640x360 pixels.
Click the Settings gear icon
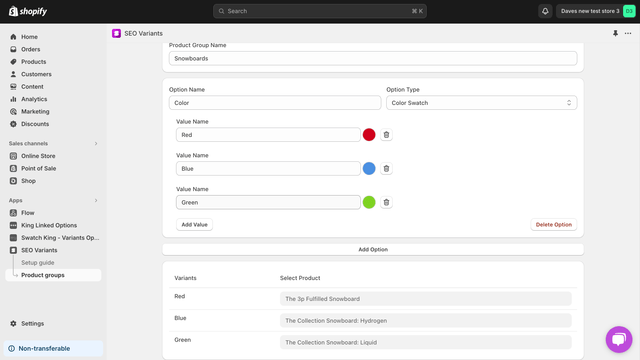13,323
